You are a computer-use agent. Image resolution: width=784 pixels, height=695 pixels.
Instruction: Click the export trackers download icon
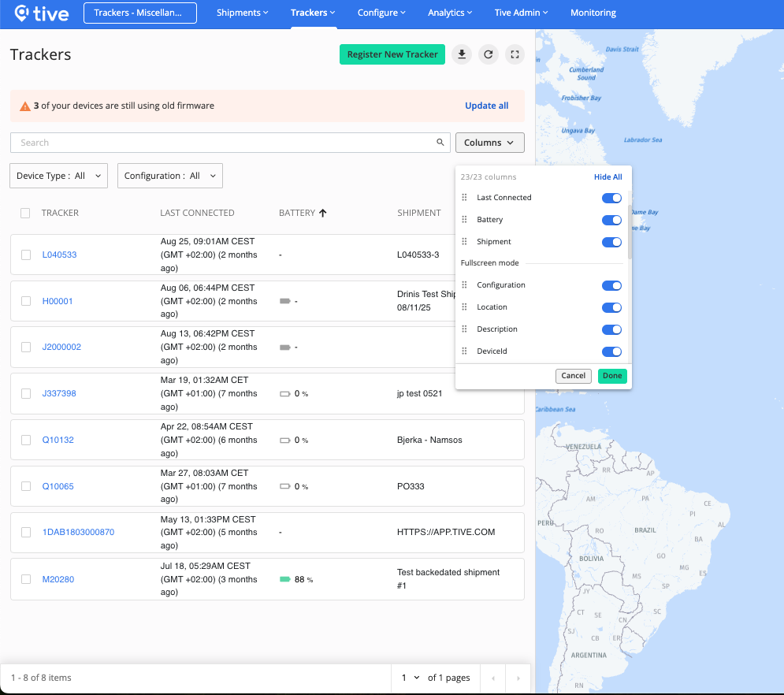click(x=462, y=54)
